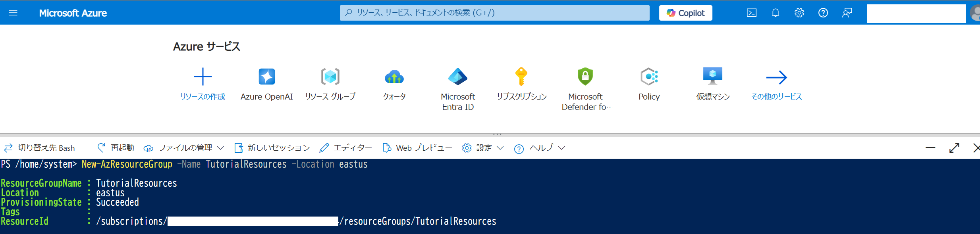The image size is (980, 234).
Task: Open Azure OpenAI service icon
Action: pos(267,77)
